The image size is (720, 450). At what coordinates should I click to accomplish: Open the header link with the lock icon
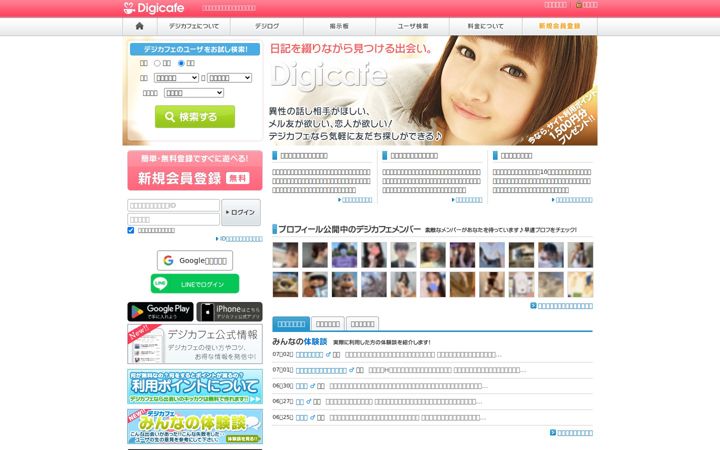(586, 5)
